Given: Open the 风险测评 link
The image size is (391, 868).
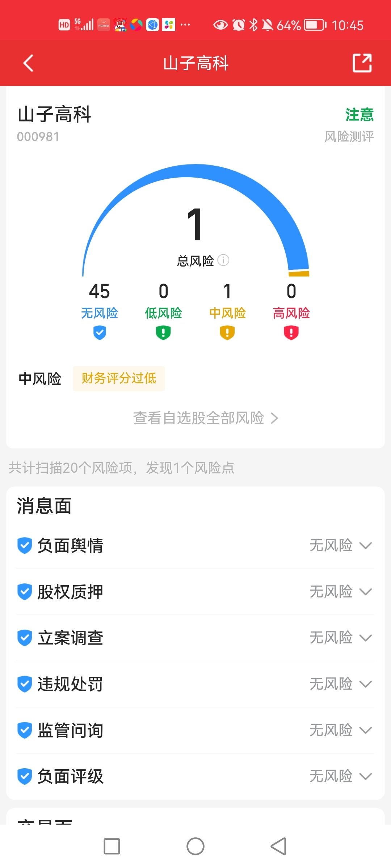Looking at the screenshot, I should pyautogui.click(x=349, y=137).
